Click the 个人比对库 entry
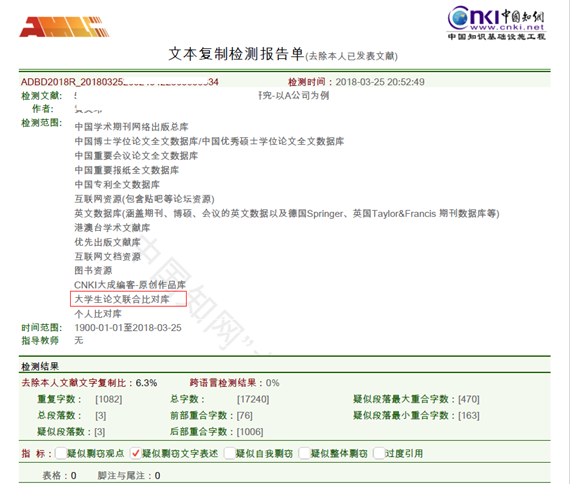 pyautogui.click(x=98, y=313)
